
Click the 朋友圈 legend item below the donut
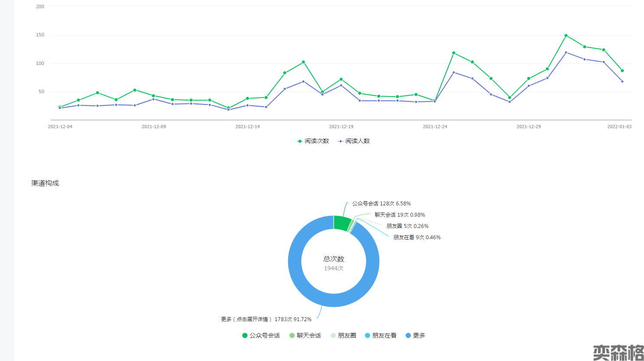[344, 335]
